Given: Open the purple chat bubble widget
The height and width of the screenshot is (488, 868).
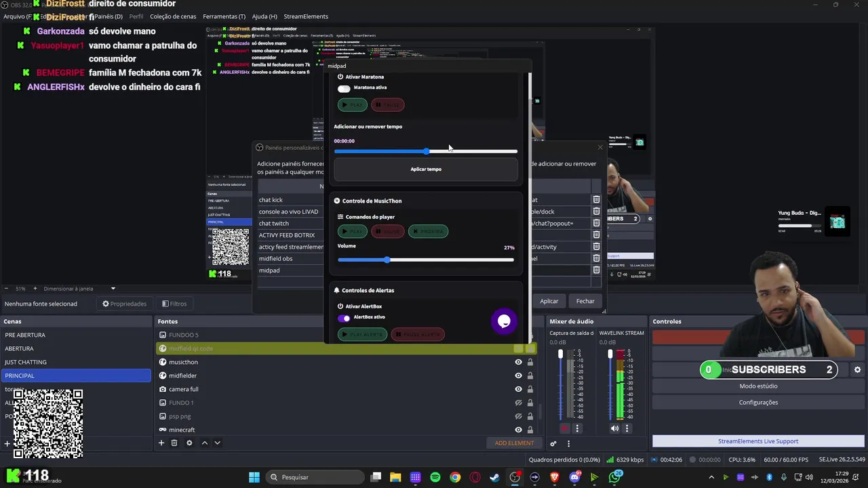Looking at the screenshot, I should 504,321.
